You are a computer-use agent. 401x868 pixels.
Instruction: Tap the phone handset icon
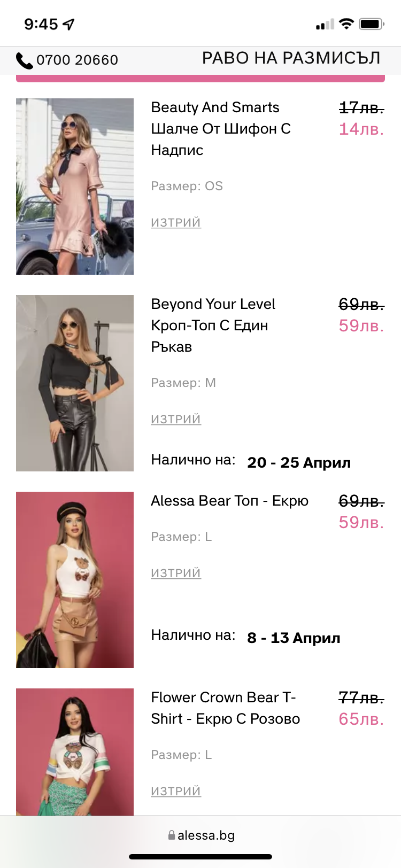tap(24, 60)
